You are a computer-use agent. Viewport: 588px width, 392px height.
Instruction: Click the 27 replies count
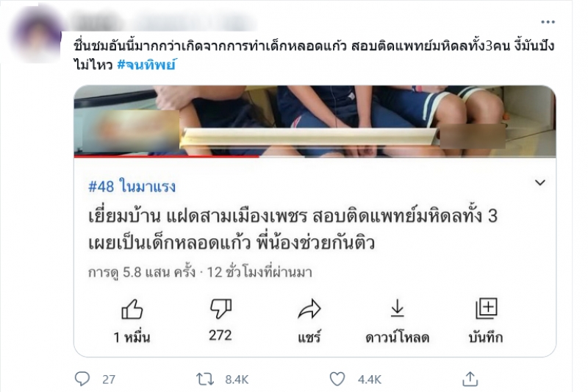(109, 379)
